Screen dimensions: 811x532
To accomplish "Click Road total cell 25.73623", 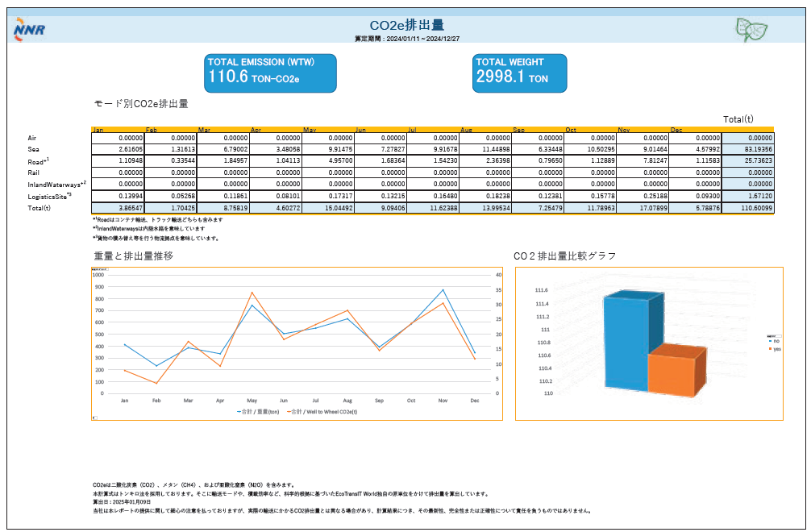I will [747, 160].
